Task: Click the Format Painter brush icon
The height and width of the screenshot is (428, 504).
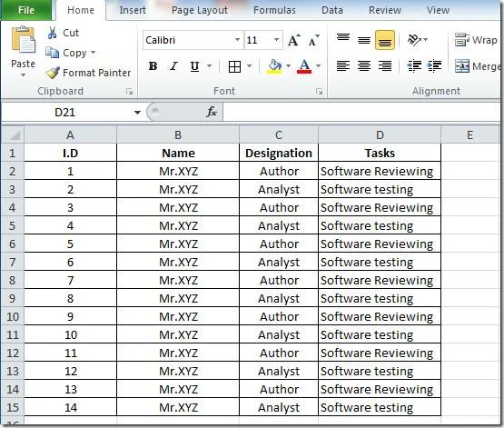Action: [53, 73]
